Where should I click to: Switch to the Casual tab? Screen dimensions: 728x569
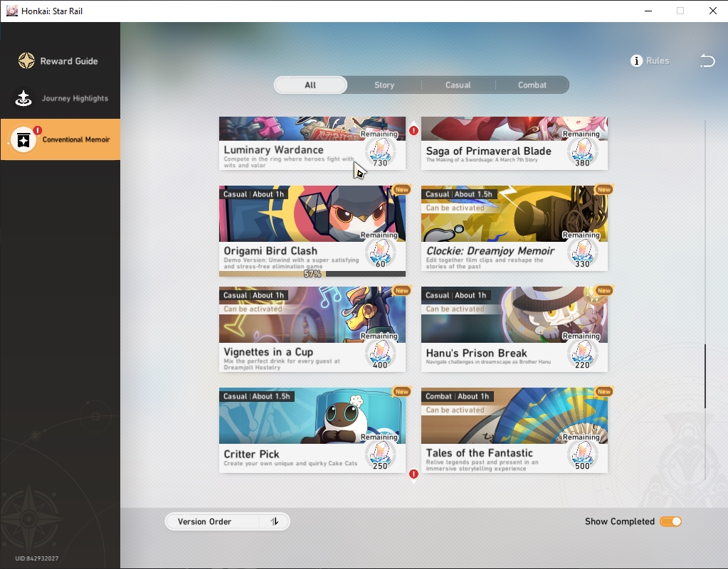pos(458,85)
